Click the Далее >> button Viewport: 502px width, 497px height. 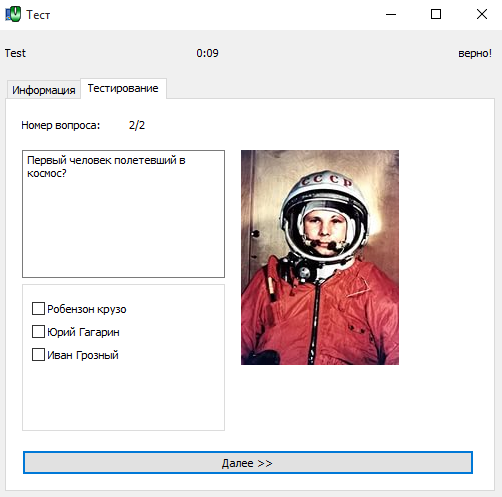point(248,463)
